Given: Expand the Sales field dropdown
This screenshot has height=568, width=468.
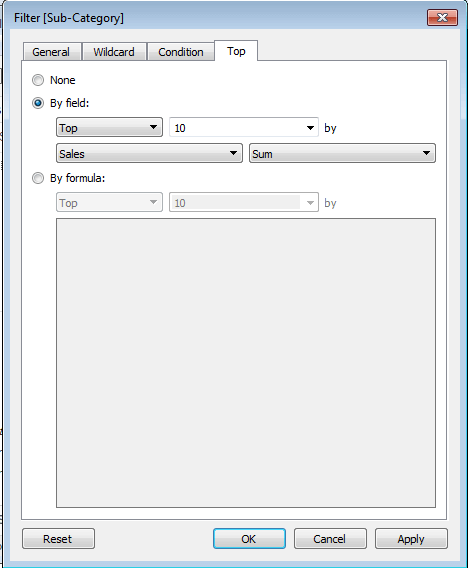Looking at the screenshot, I should (149, 154).
